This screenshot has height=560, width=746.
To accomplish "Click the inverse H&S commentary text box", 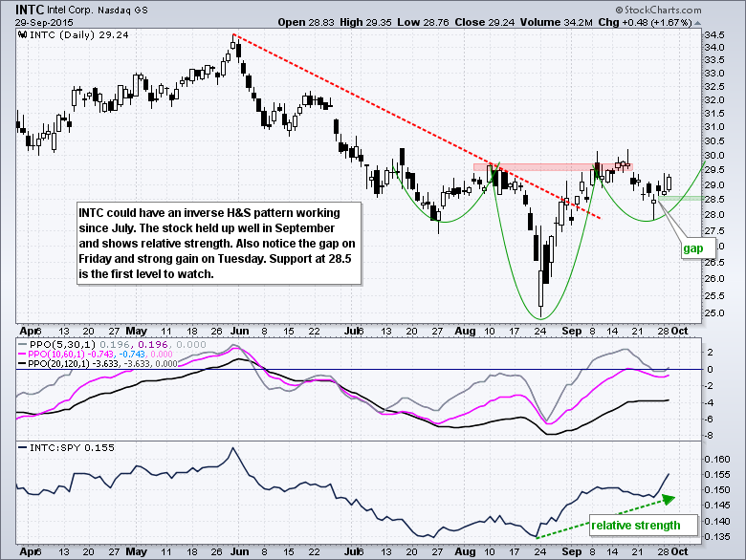I will click(219, 244).
